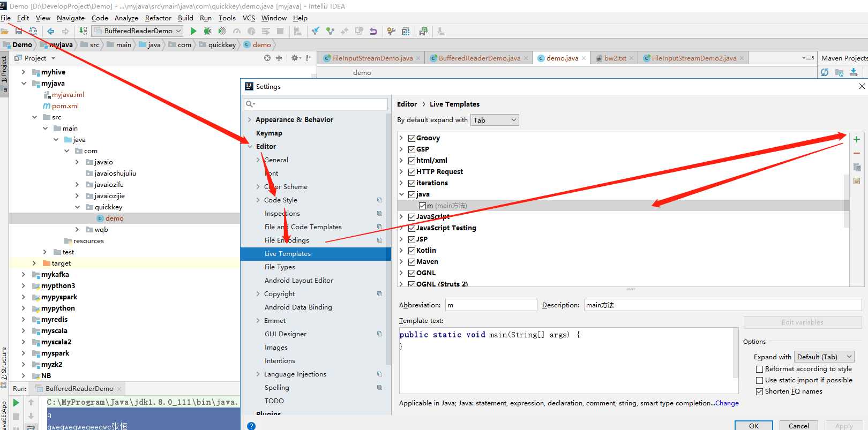The image size is (868, 430).
Task: Uncheck the m (main方法) template checkbox
Action: [x=422, y=206]
